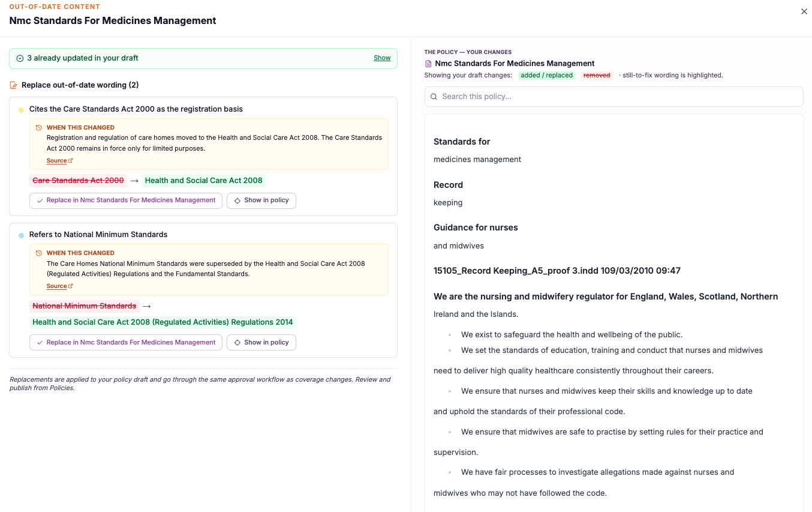Click 'THE POLICY — YOUR CHANGES' label
The width and height of the screenshot is (812, 512).
(x=468, y=52)
